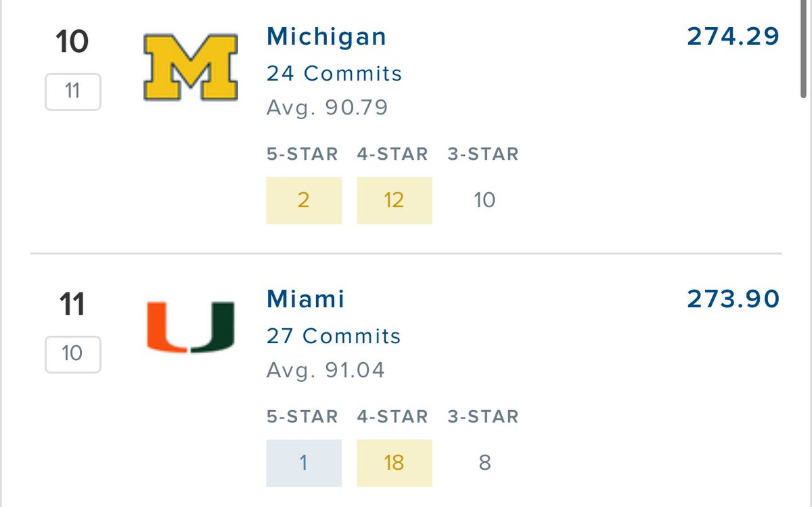812x507 pixels.
Task: Select Miami's 5-star count box showing 1
Action: [x=304, y=463]
